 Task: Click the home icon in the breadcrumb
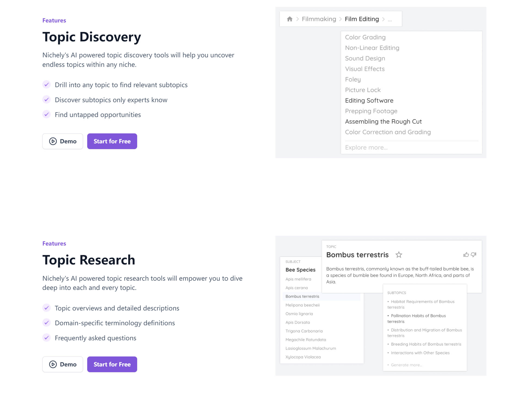click(x=289, y=19)
